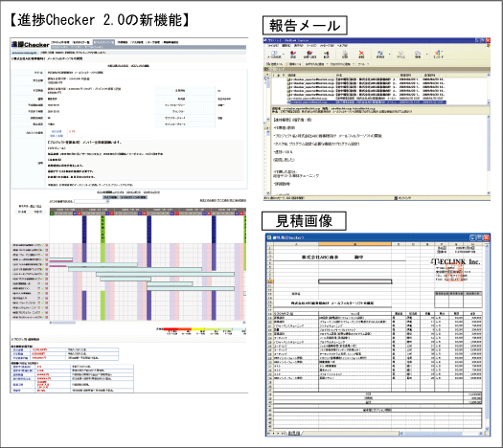
Task: Select column A header in the Excel sheet
Action: point(296,244)
